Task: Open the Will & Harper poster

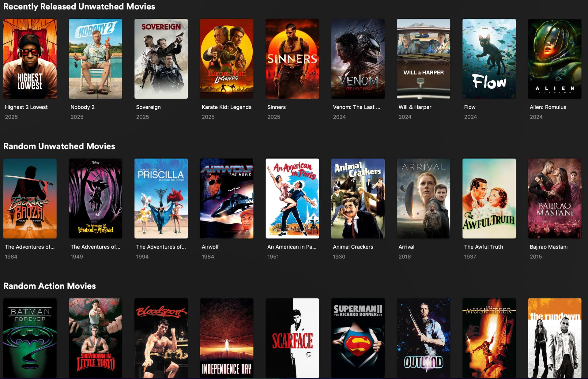Action: tap(423, 59)
